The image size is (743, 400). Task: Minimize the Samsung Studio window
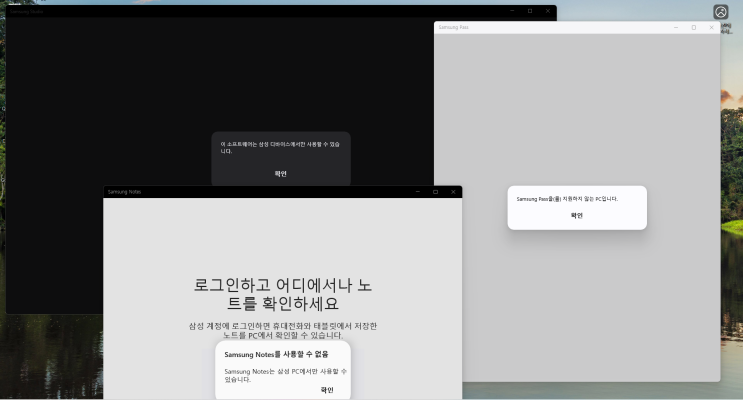pyautogui.click(x=512, y=11)
